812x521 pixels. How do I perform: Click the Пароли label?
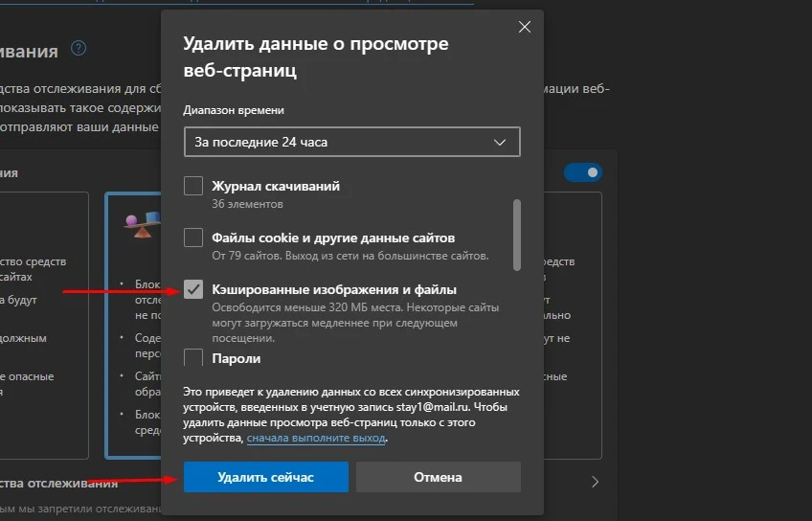(x=237, y=358)
